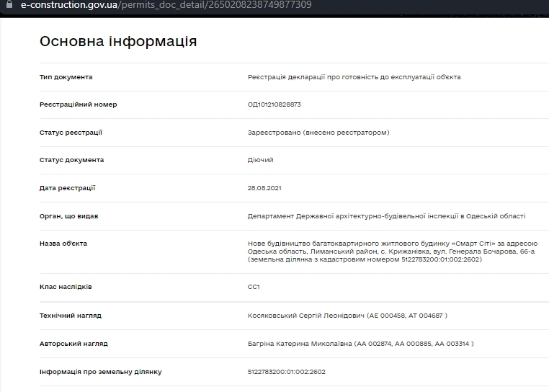Click the 'СС1' class value
This screenshot has width=549, height=392.
(x=254, y=287)
